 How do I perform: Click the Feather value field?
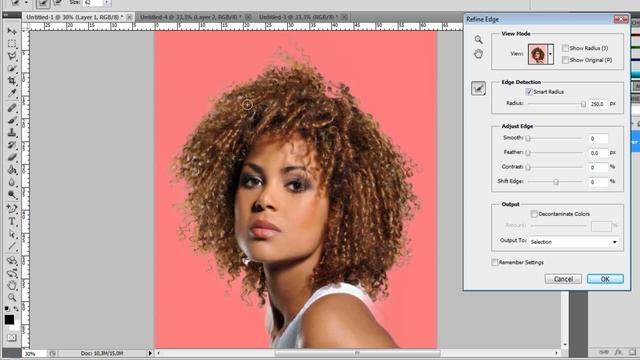(598, 153)
